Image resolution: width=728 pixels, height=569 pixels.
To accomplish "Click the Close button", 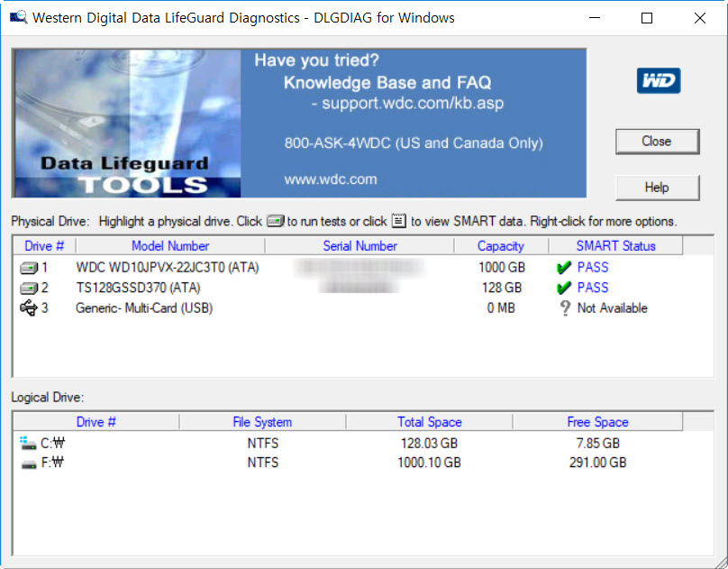I will (x=657, y=142).
